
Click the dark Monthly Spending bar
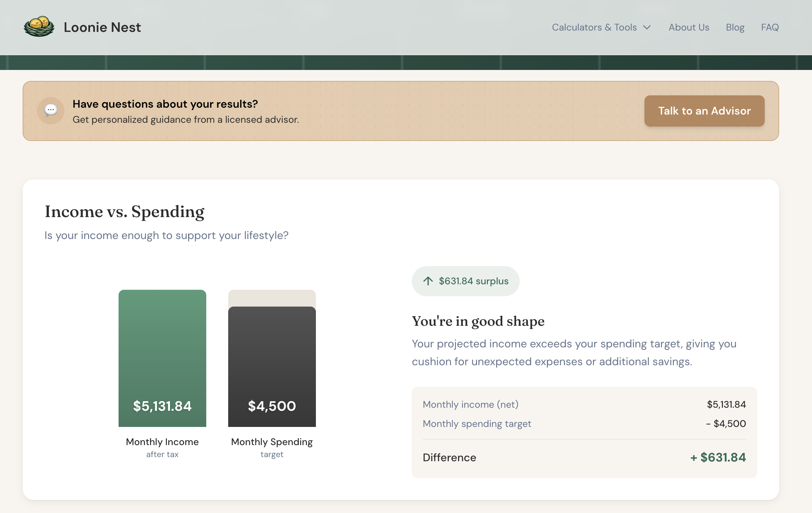pos(272,367)
